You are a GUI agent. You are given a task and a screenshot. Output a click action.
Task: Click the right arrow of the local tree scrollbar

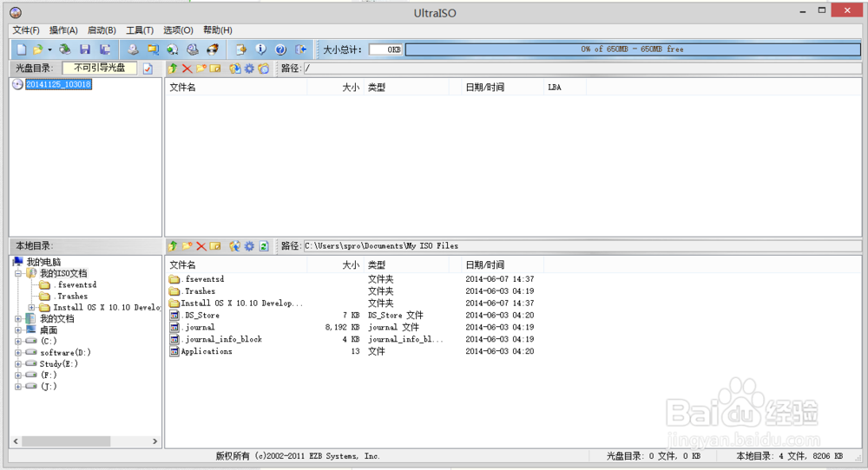tap(155, 441)
